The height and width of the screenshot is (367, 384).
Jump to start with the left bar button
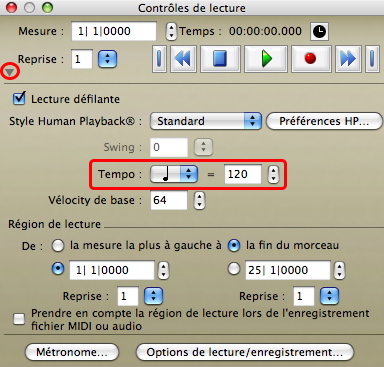[x=160, y=59]
